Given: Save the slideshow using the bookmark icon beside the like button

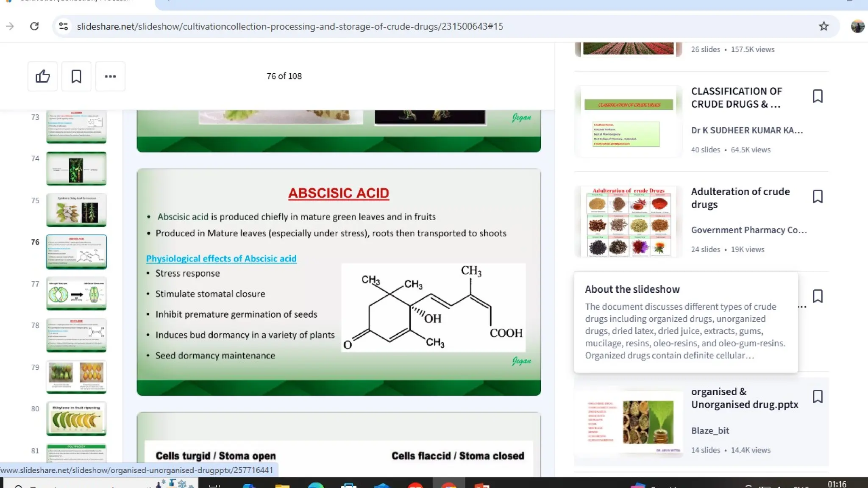Looking at the screenshot, I should tap(76, 76).
